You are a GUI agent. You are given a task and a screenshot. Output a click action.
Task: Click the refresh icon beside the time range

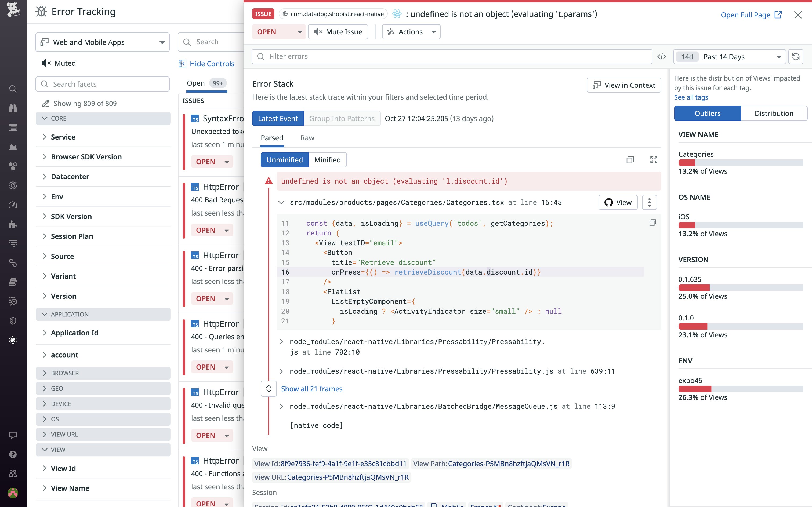(796, 57)
